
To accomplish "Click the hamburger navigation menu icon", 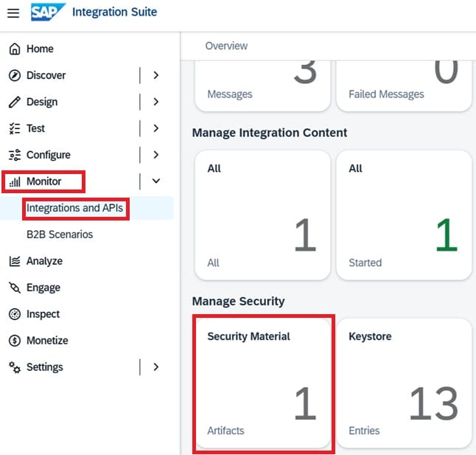I will (x=13, y=13).
